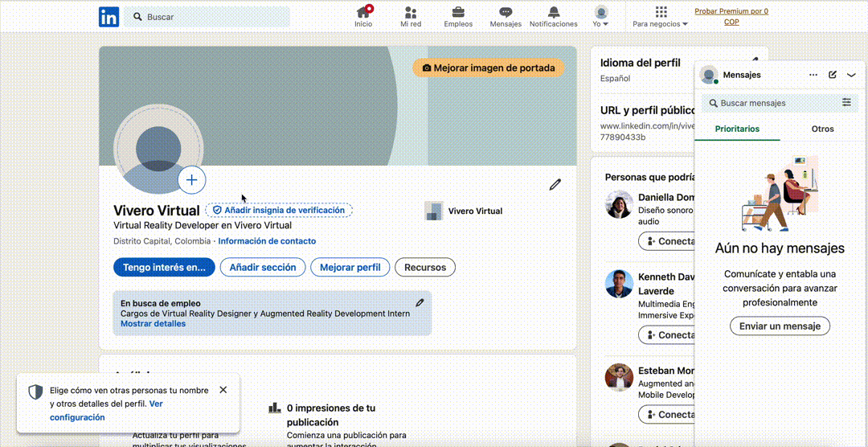Open the LinkedIn home logo
This screenshot has height=447, width=868.
109,17
